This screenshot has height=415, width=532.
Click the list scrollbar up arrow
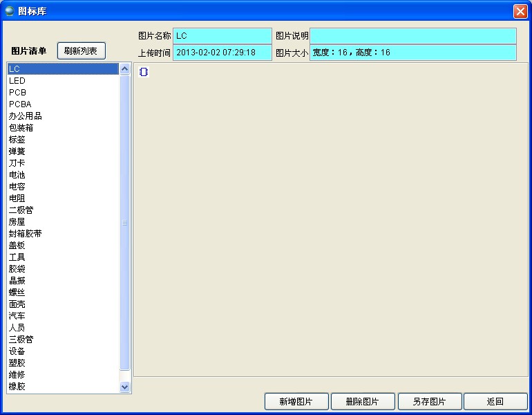pos(125,68)
